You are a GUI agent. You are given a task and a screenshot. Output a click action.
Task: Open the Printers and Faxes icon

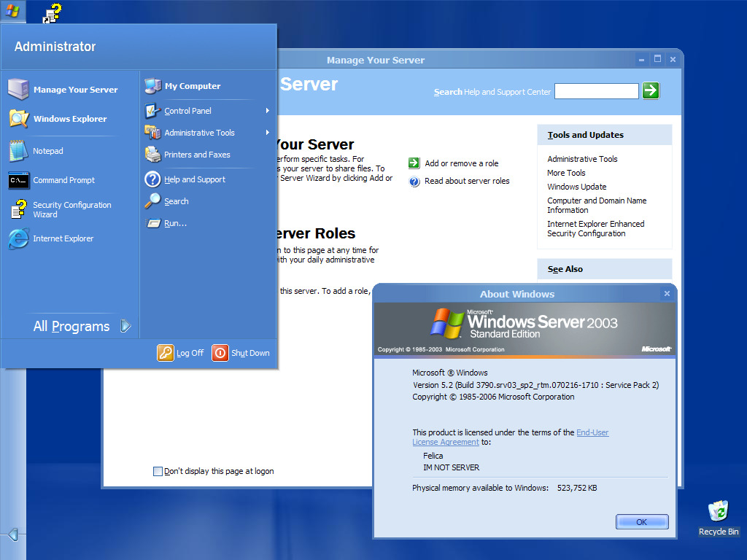click(153, 155)
